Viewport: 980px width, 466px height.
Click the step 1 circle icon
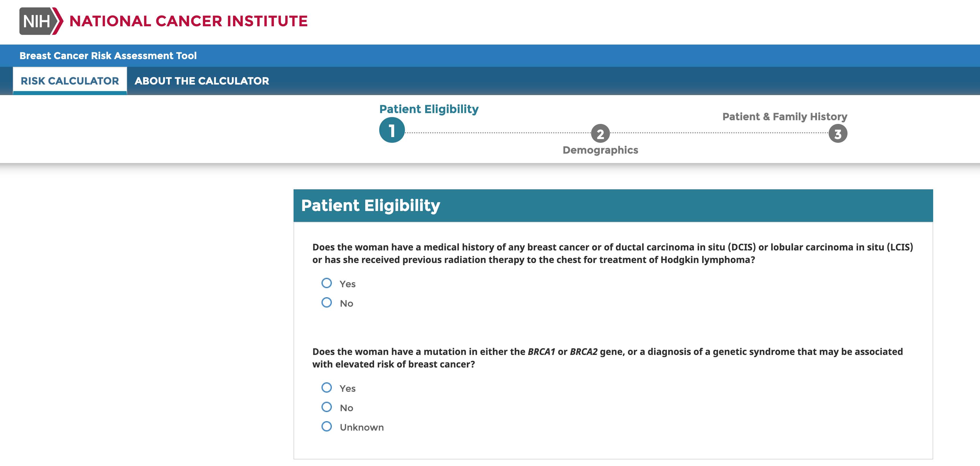pos(392,130)
